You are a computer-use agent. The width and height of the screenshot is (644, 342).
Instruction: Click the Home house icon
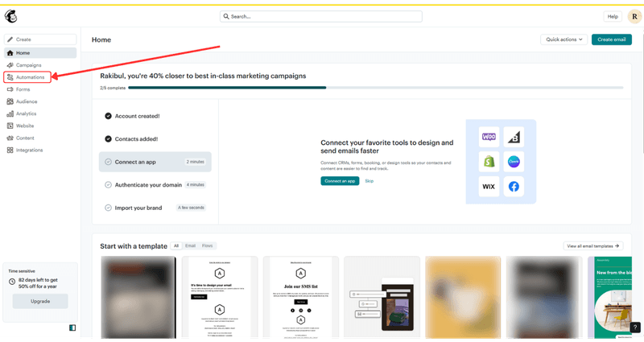[10, 53]
